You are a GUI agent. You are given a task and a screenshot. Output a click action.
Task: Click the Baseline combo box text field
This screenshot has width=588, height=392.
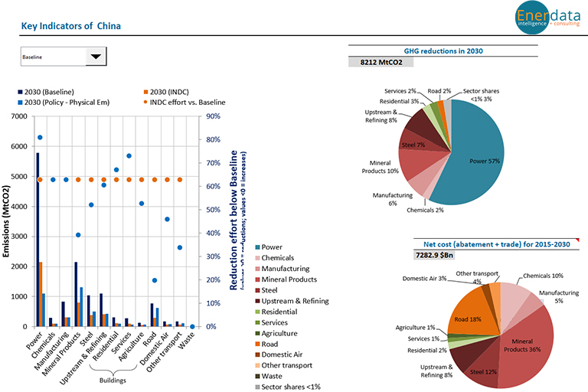51,57
